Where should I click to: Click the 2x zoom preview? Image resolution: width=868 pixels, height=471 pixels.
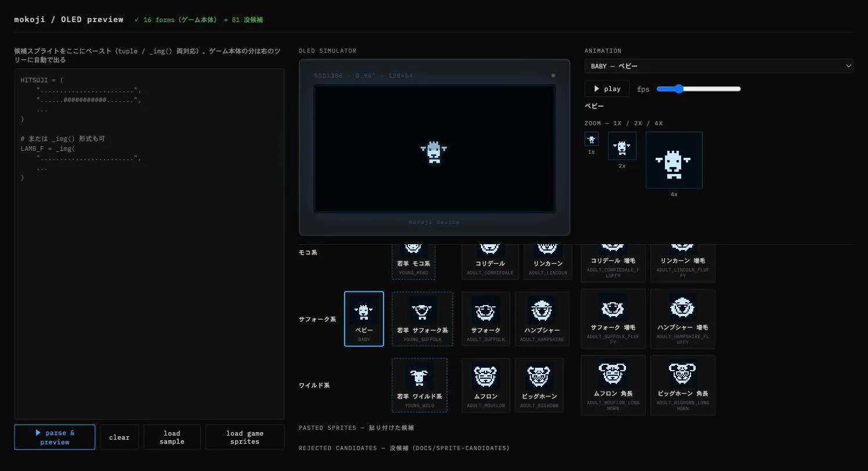(x=622, y=146)
